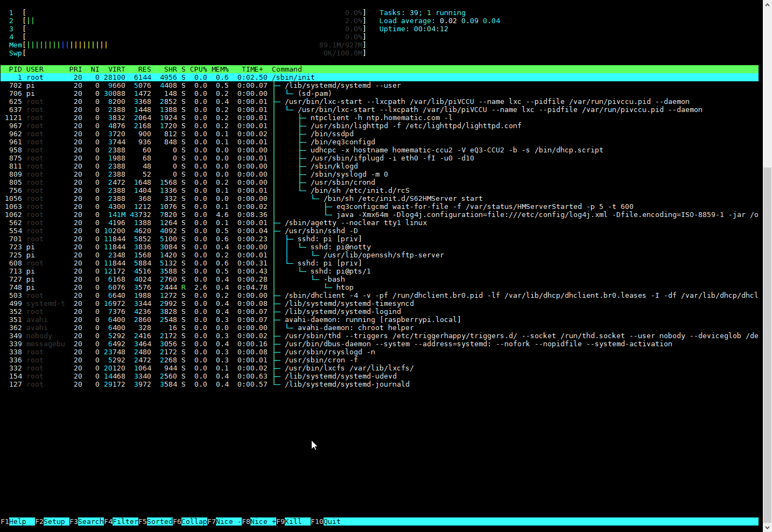Screen dimensions: 772x532
Task: Click the Uptime line
Action: [414, 29]
